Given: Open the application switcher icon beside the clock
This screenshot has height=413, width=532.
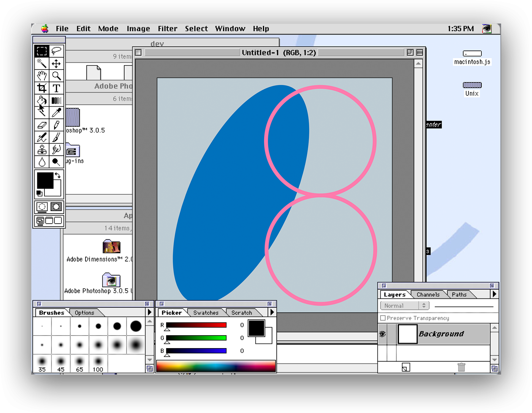Looking at the screenshot, I should click(487, 28).
